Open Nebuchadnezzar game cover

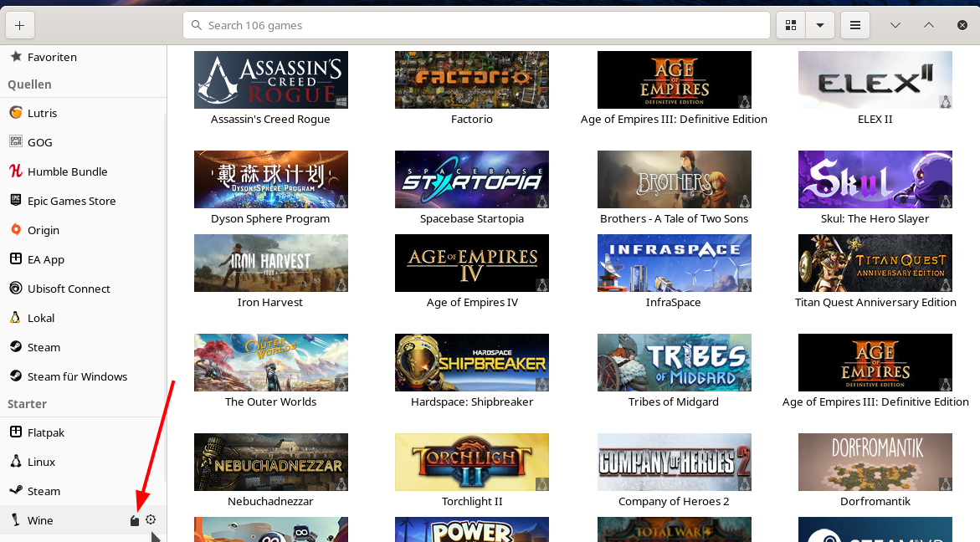pos(270,462)
